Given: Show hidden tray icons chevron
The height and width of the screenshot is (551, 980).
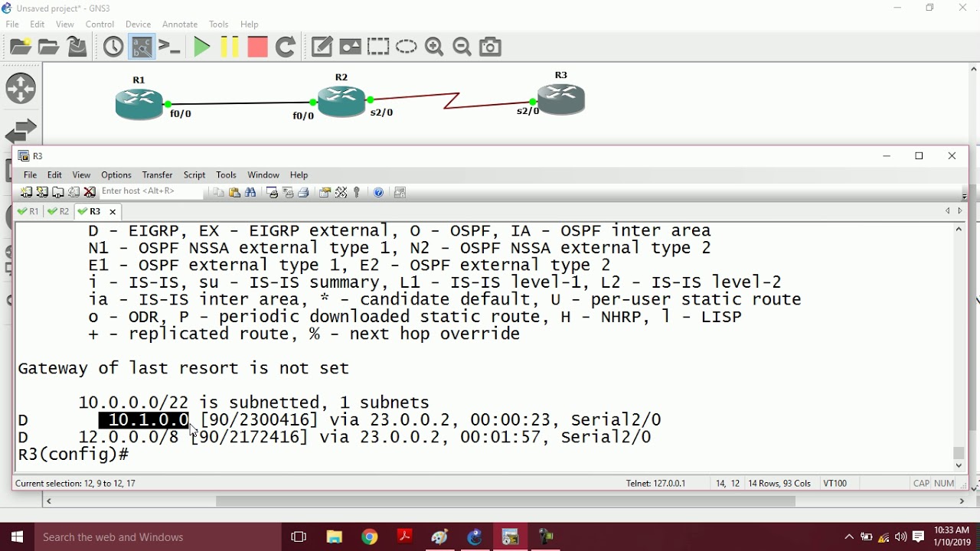Looking at the screenshot, I should (x=848, y=537).
